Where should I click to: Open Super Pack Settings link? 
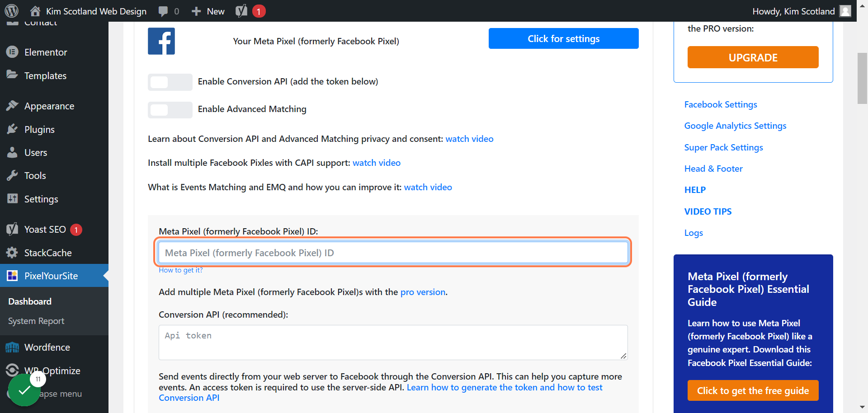[x=723, y=147]
